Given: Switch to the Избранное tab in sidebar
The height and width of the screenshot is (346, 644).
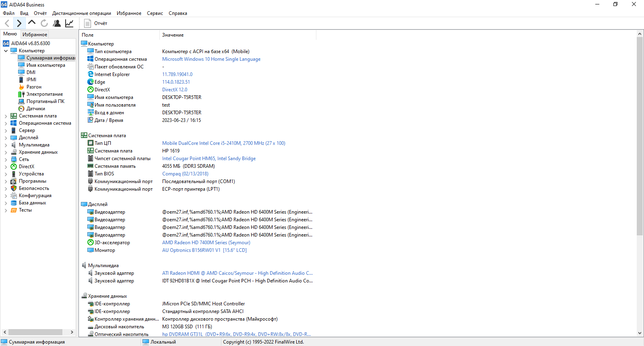Looking at the screenshot, I should 35,34.
